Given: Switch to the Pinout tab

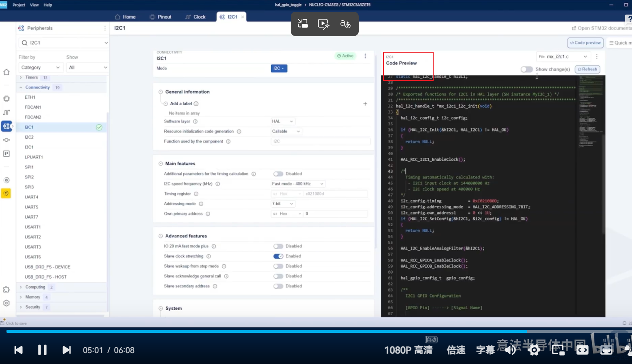Looking at the screenshot, I should click(x=160, y=17).
